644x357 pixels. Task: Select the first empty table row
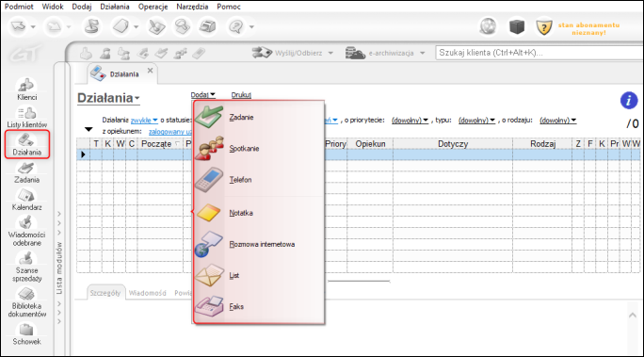[x=358, y=154]
